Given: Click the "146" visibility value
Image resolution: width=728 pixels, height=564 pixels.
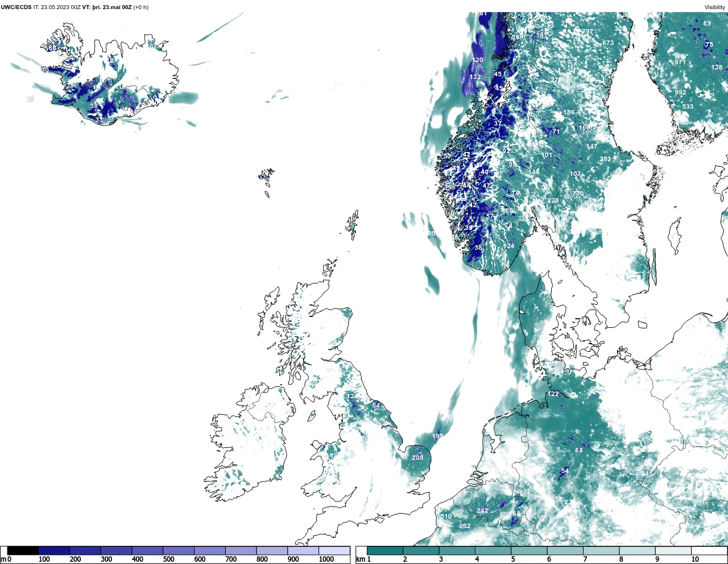Looking at the screenshot, I should click(x=534, y=172).
